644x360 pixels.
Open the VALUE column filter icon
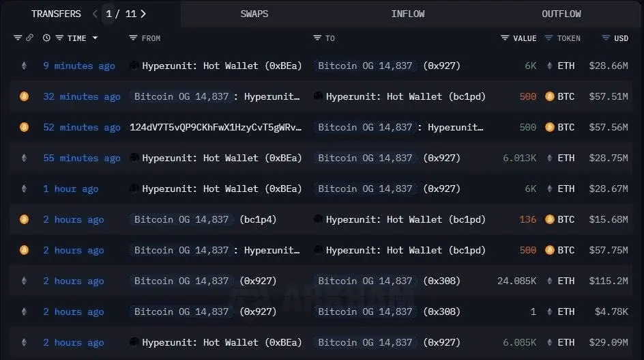click(x=505, y=38)
